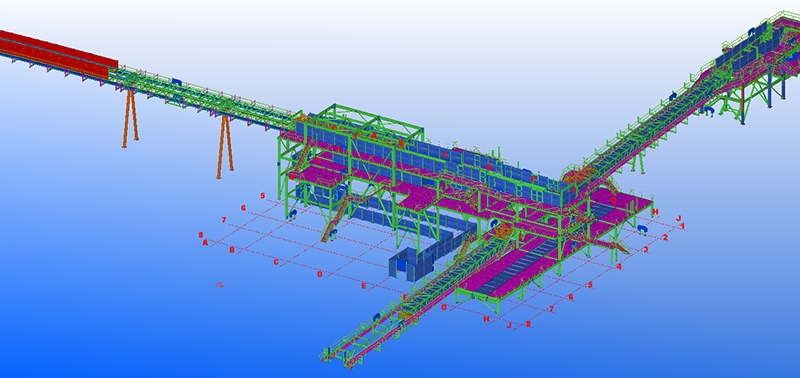This screenshot has width=800, height=378.
Task: Select blue motor under left stair tower
Action: [292, 214]
